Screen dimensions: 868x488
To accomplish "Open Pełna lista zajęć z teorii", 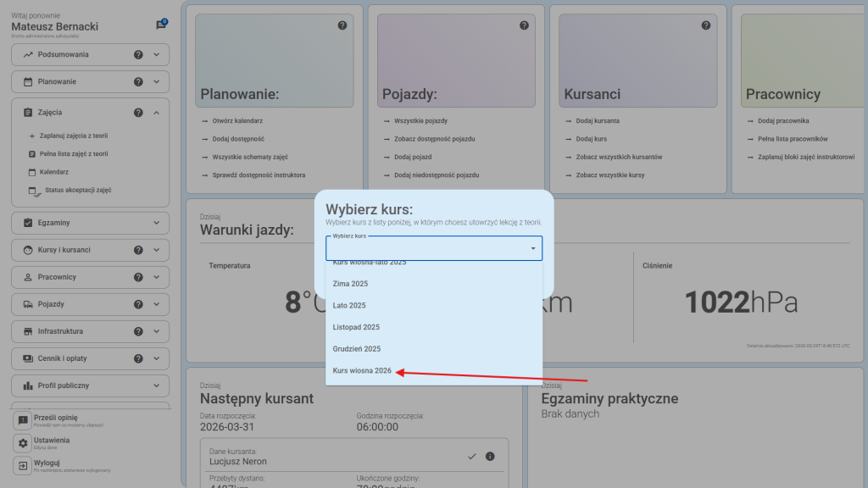I will pos(73,154).
